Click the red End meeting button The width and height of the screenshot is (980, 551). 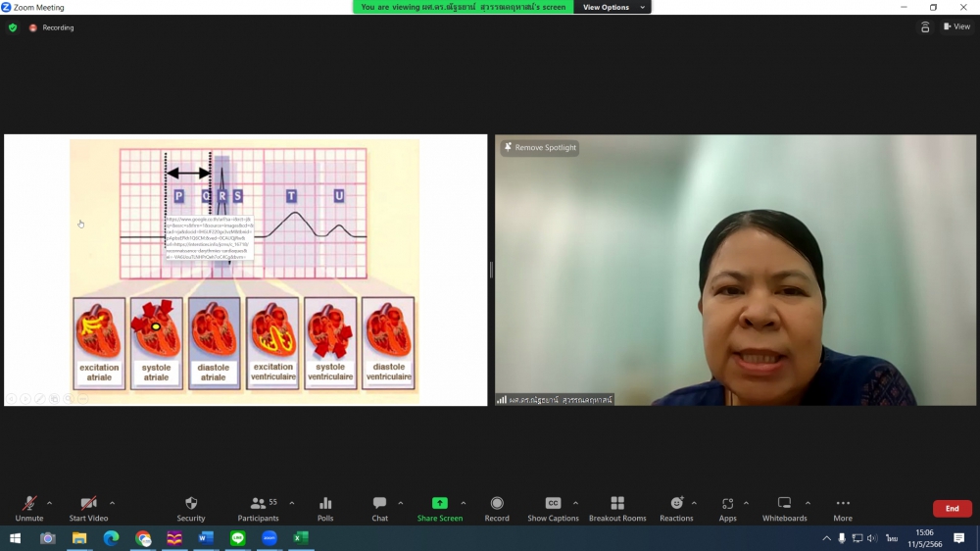pyautogui.click(x=952, y=509)
